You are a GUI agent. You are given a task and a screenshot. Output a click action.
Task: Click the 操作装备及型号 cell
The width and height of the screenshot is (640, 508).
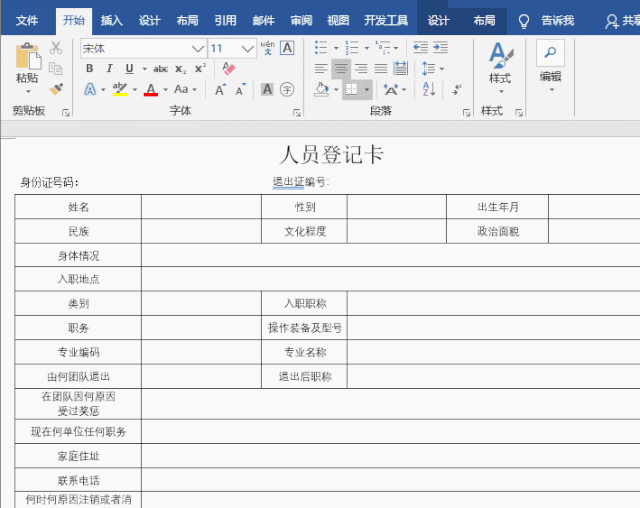304,328
